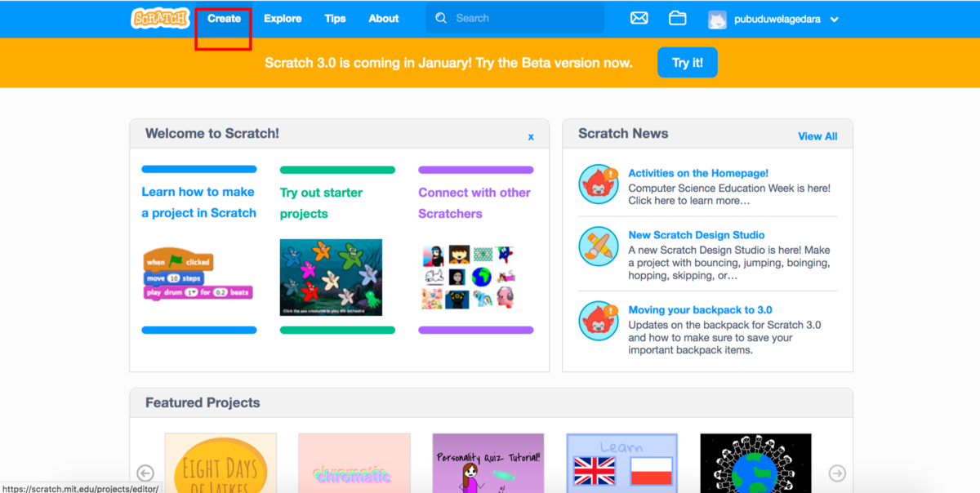Click the Activities on the Homepage news icon
The height and width of the screenshot is (493, 980).
[599, 184]
